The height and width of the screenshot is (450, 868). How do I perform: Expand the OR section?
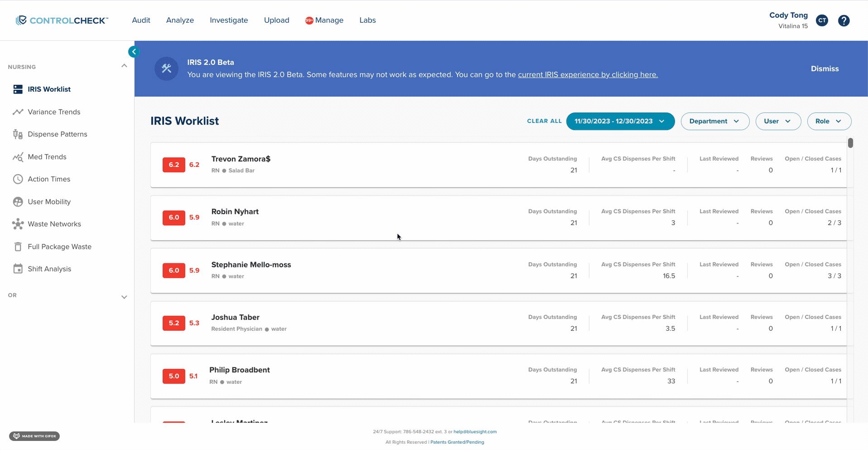[124, 297]
